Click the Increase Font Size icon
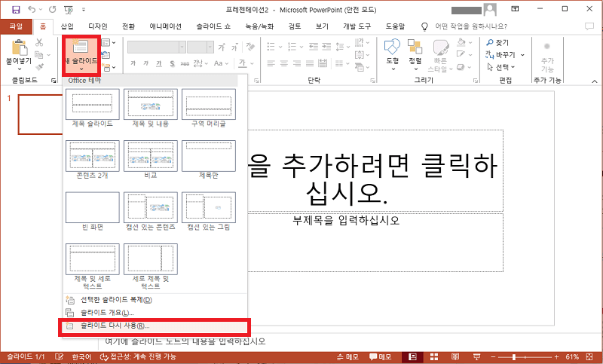The height and width of the screenshot is (364, 603). coord(222,47)
